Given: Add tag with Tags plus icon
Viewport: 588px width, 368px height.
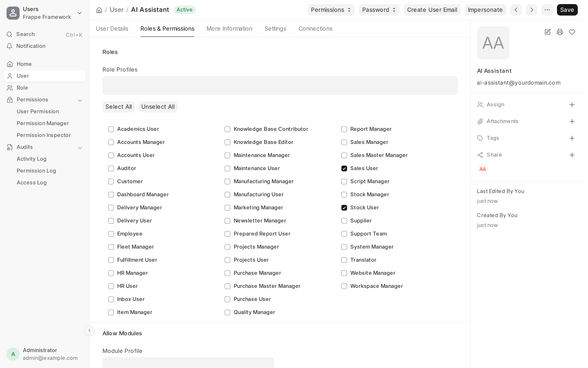Looking at the screenshot, I should [x=572, y=138].
